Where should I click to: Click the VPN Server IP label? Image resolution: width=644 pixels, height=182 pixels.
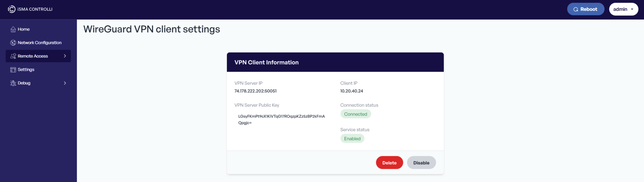(248, 83)
